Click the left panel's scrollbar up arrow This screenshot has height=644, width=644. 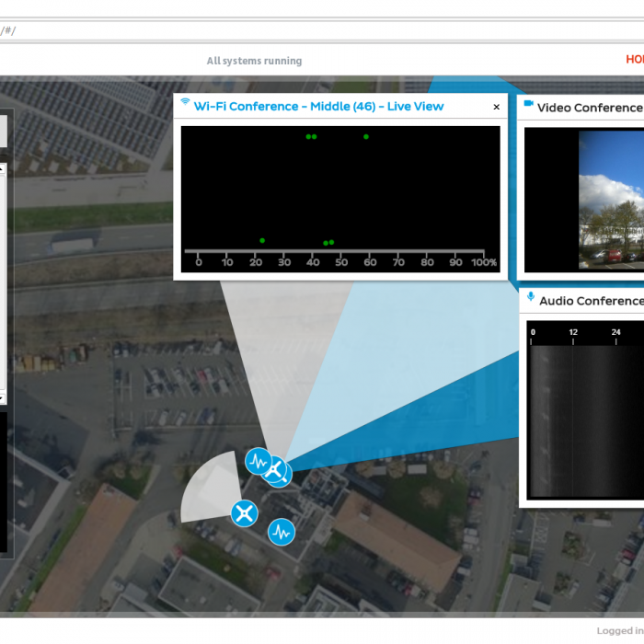[2, 168]
